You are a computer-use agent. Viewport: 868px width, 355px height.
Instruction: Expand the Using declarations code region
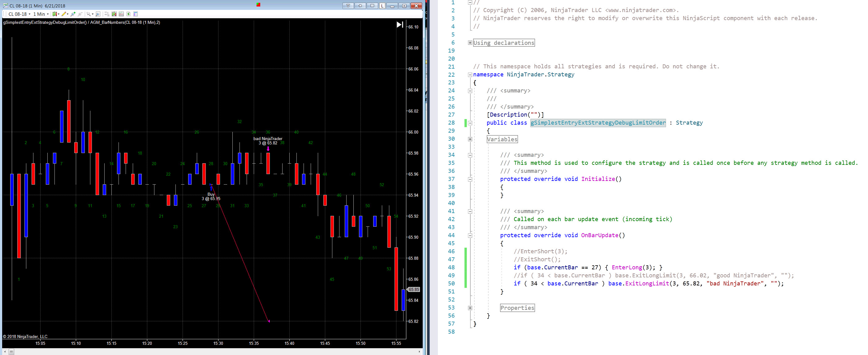pyautogui.click(x=470, y=43)
